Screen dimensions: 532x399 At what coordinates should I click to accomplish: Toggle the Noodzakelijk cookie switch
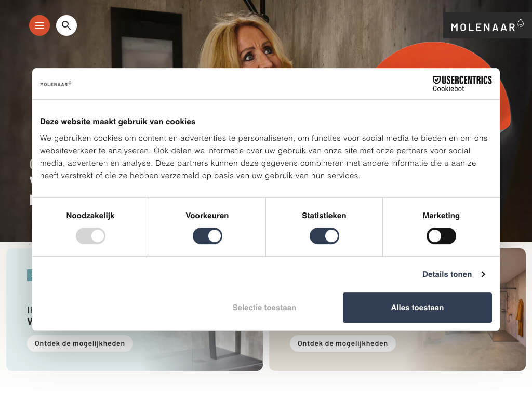point(90,236)
